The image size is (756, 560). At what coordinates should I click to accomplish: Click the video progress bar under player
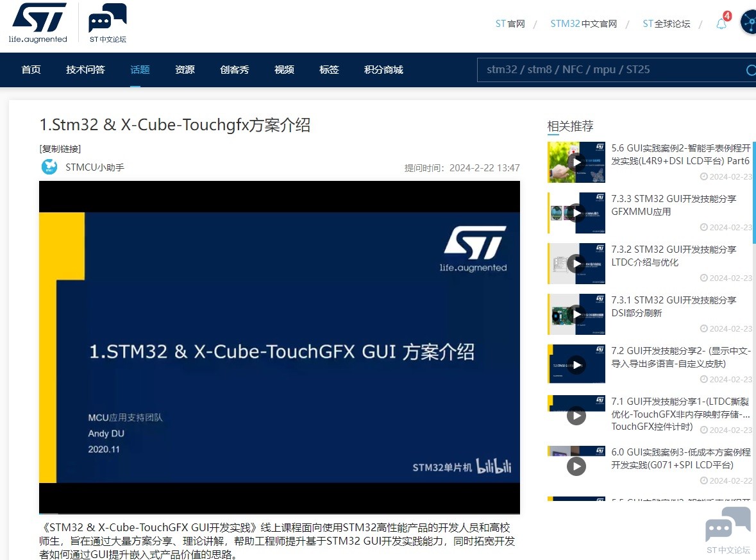point(279,513)
